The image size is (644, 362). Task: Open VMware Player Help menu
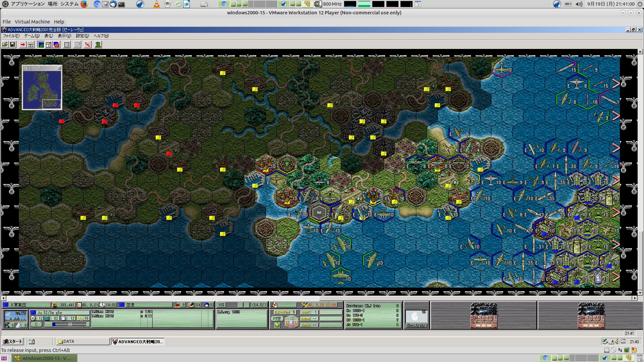tap(59, 22)
